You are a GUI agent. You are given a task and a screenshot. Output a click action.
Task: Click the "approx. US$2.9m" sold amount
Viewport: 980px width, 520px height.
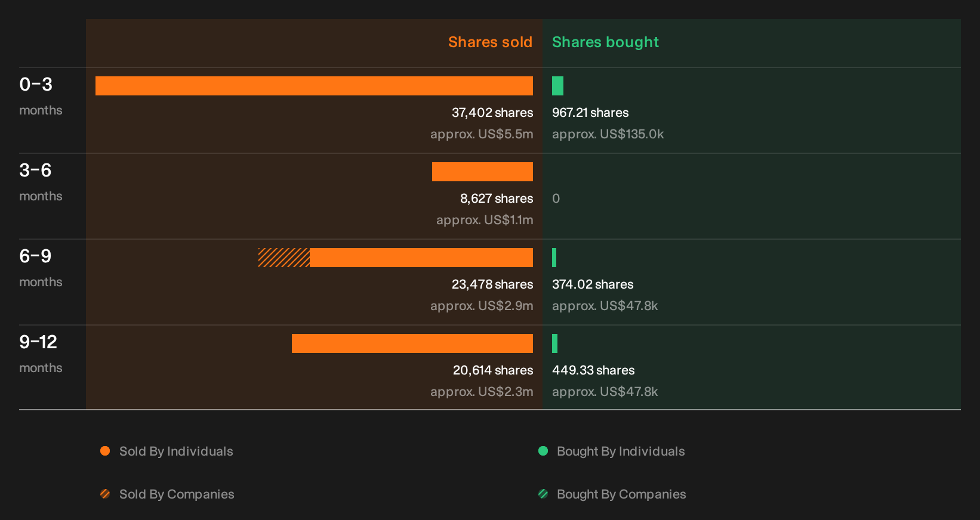point(482,306)
